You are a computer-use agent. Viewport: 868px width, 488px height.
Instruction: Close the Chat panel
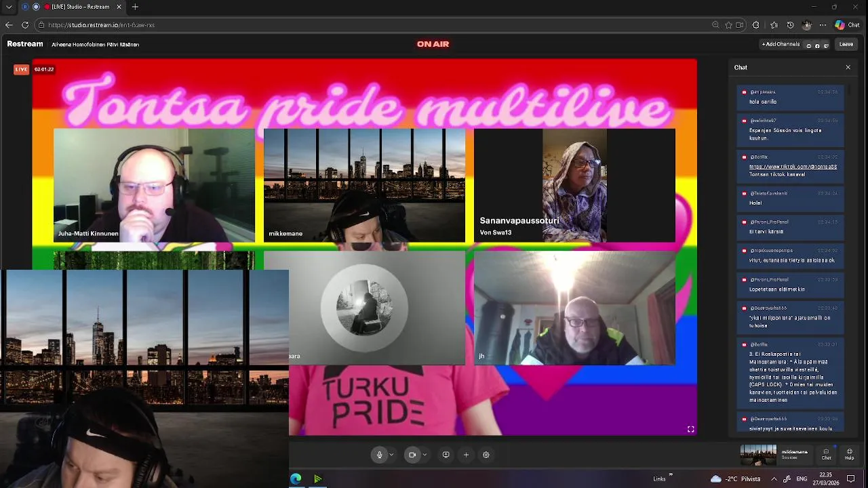[x=848, y=67]
